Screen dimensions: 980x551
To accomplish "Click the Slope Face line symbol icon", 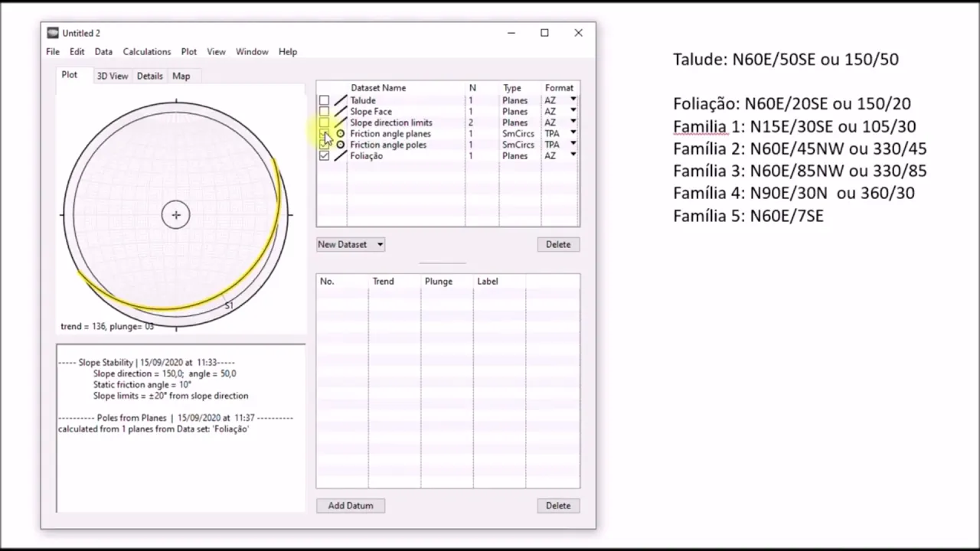I will (x=340, y=112).
